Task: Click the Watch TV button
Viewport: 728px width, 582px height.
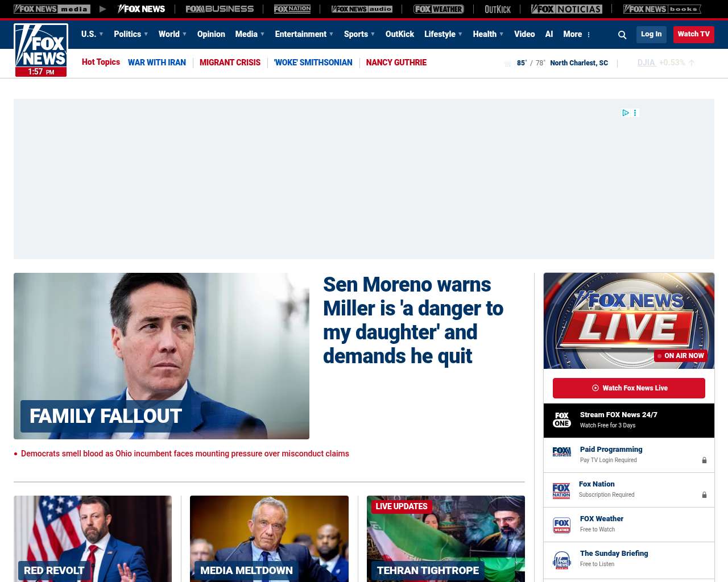Action: pyautogui.click(x=694, y=34)
